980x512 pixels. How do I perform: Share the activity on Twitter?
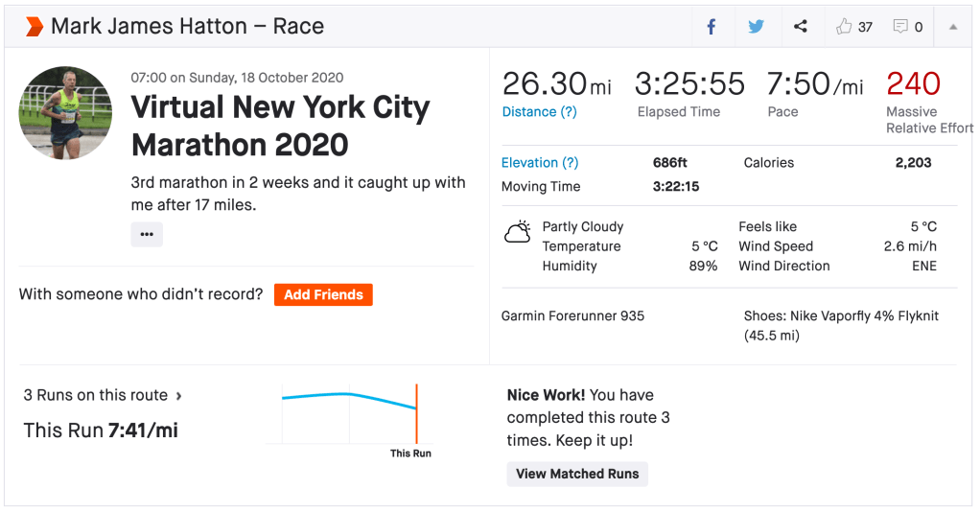757,27
